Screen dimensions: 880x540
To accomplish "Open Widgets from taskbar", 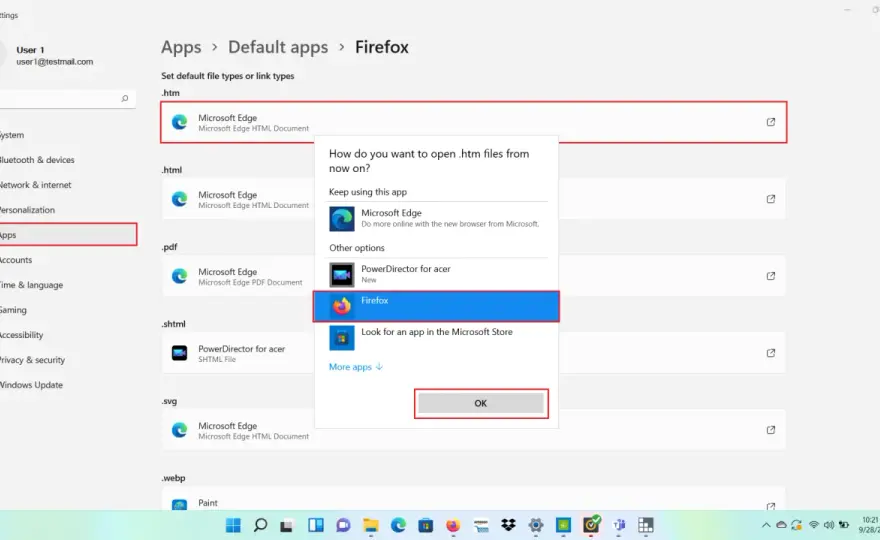I will pos(315,525).
